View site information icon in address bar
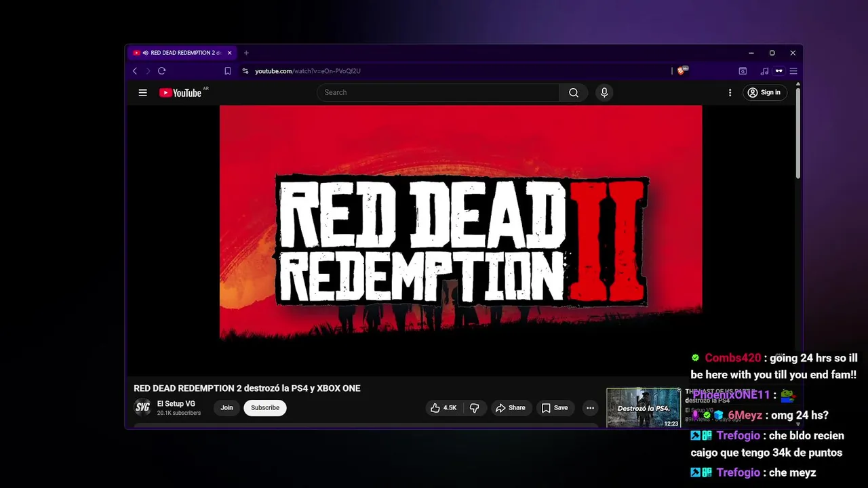Viewport: 868px width, 488px height. (x=245, y=71)
